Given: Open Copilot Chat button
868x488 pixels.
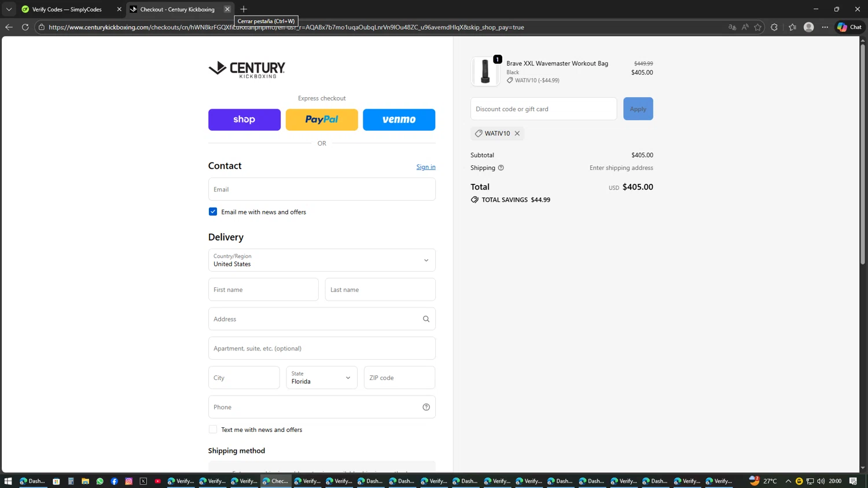Looking at the screenshot, I should pos(849,27).
